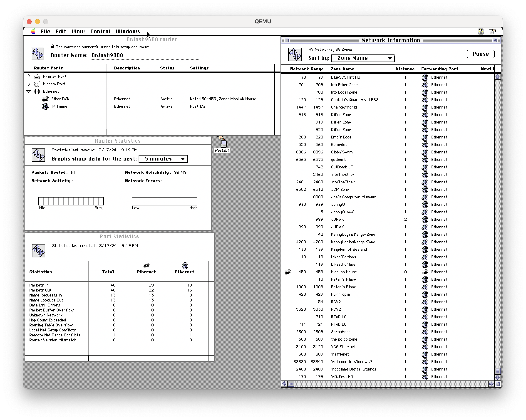Screen dimensions: 526x420
Task: Open the 5 minutes graph period dropdown
Action: click(163, 159)
